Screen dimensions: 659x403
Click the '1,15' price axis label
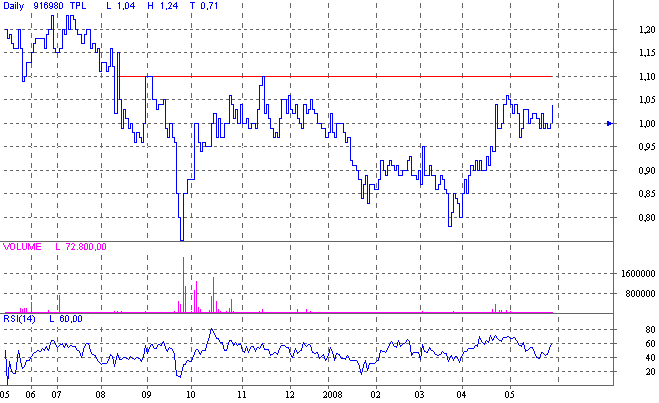647,53
